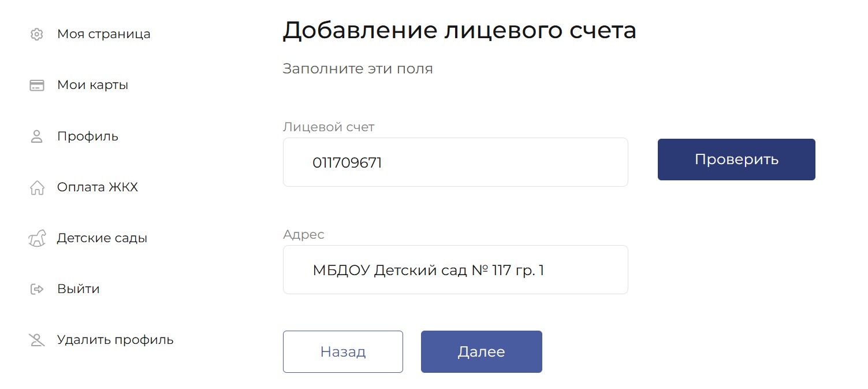
Task: Click the gear icon beside Моя страница
Action: pyautogui.click(x=36, y=34)
